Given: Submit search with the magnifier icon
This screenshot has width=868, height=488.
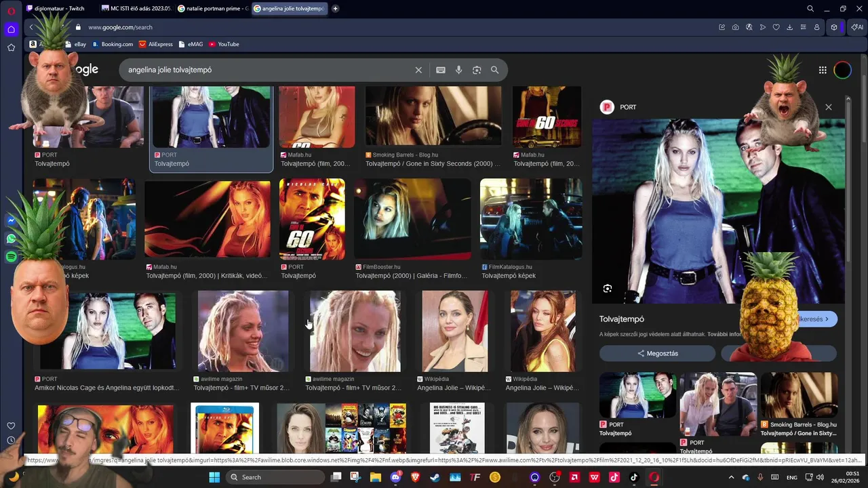Looking at the screenshot, I should [x=494, y=70].
